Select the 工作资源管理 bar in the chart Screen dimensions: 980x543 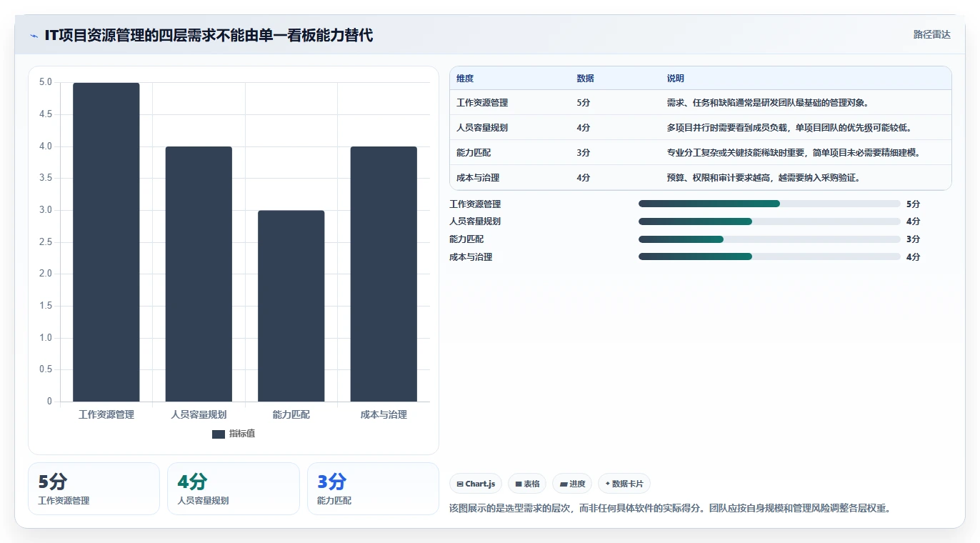tap(106, 242)
